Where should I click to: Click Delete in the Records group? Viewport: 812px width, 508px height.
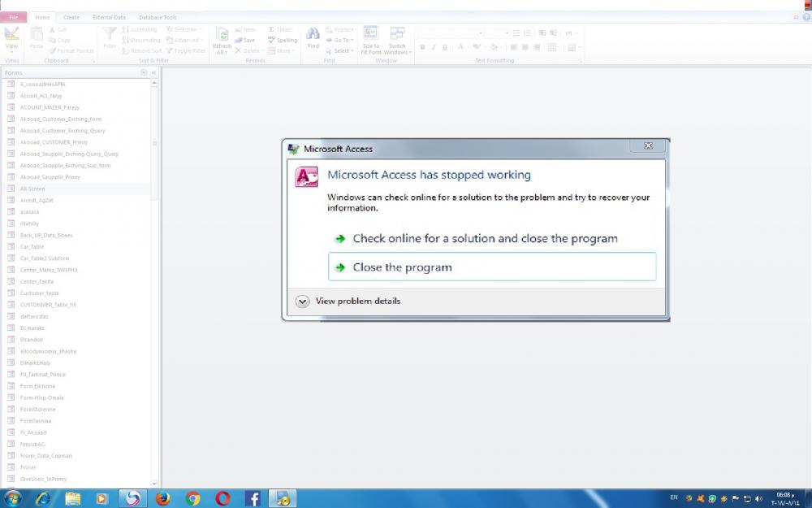pyautogui.click(x=248, y=50)
